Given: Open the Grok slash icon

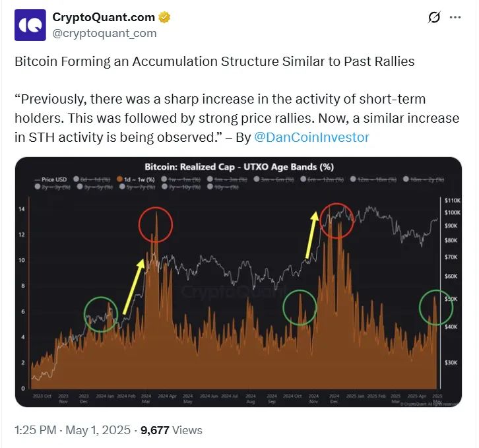Looking at the screenshot, I should (x=433, y=18).
